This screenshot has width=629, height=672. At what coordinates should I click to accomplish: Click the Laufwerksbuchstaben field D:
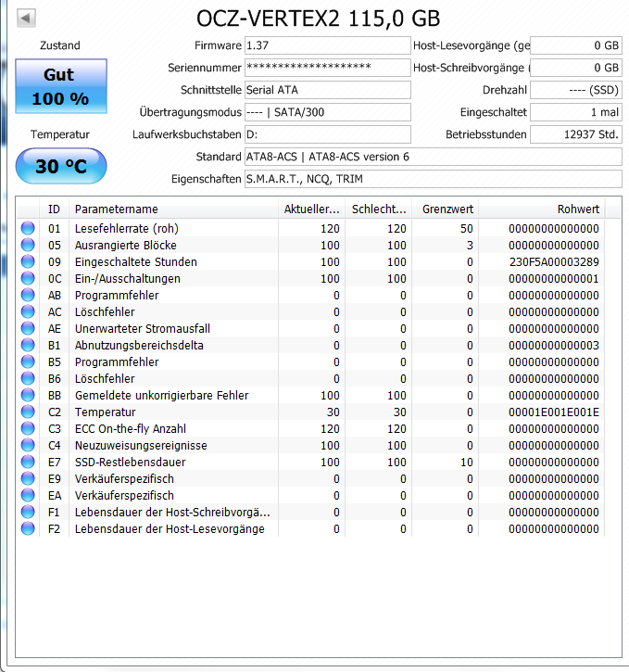(x=328, y=134)
